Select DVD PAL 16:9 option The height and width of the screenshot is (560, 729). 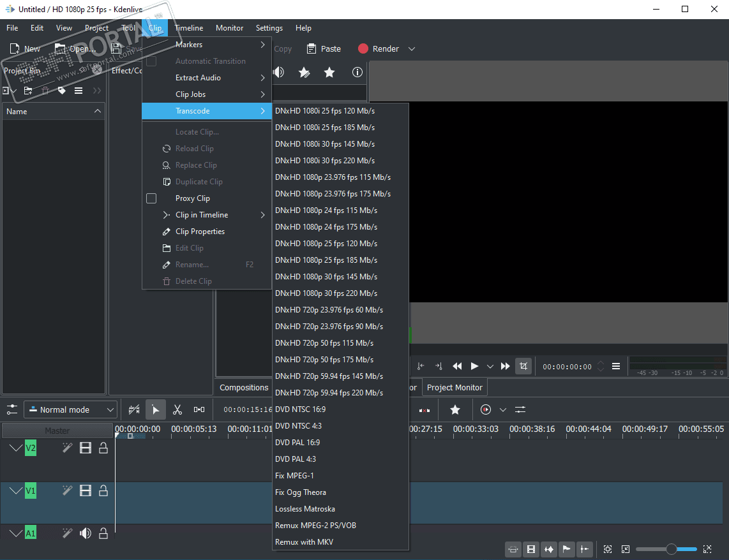point(340,443)
